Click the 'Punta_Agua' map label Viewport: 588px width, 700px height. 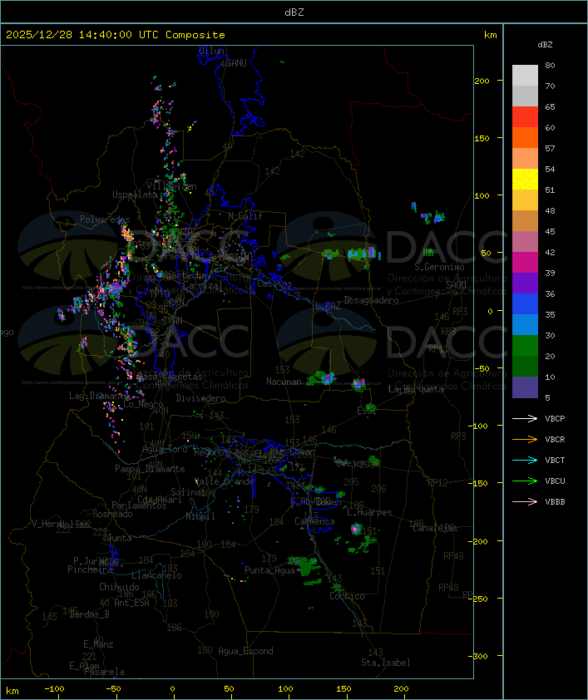coord(269,570)
